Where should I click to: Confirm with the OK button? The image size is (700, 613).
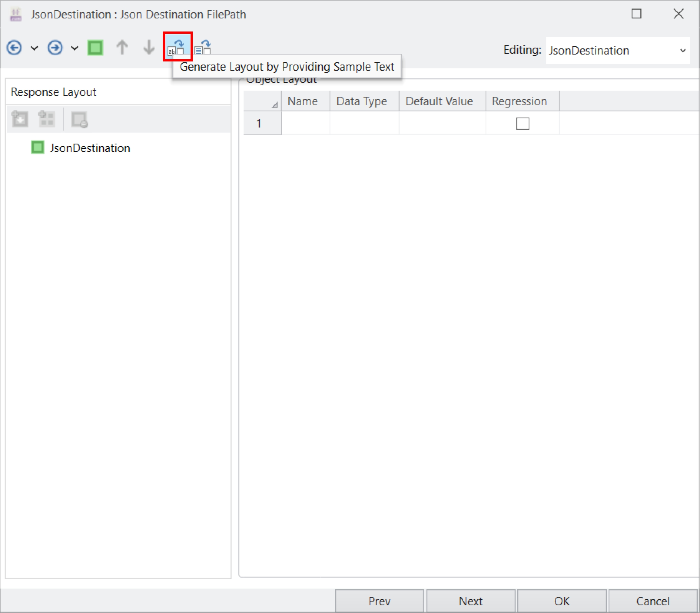(x=562, y=601)
